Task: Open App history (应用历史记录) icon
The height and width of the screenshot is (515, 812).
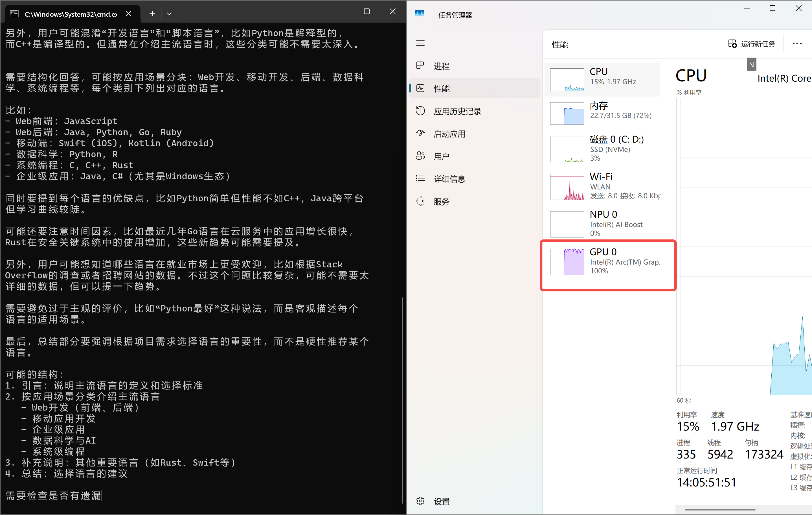Action: (x=420, y=111)
